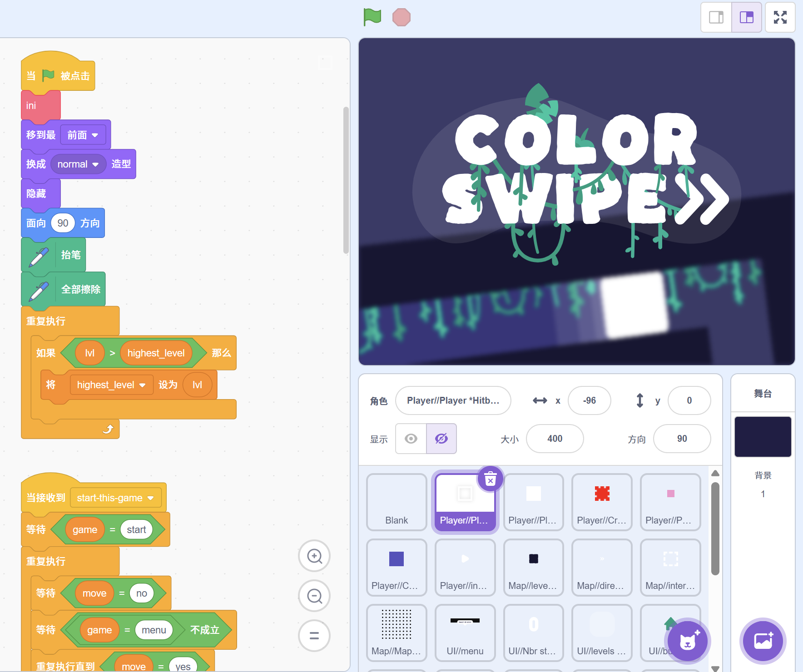
Task: Click the green flag to run project
Action: (372, 17)
